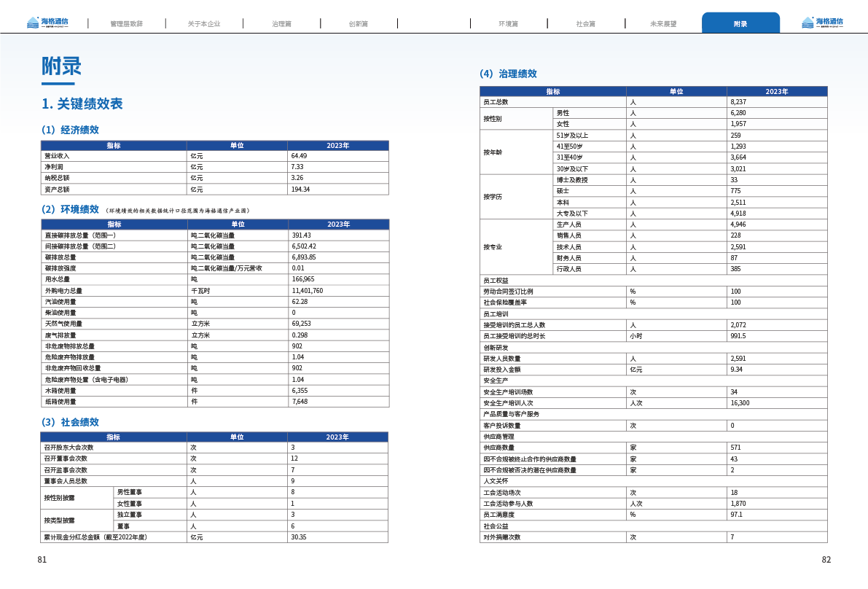Image resolution: width=868 pixels, height=589 pixels.
Task: Open the 附录 tab
Action: click(740, 24)
